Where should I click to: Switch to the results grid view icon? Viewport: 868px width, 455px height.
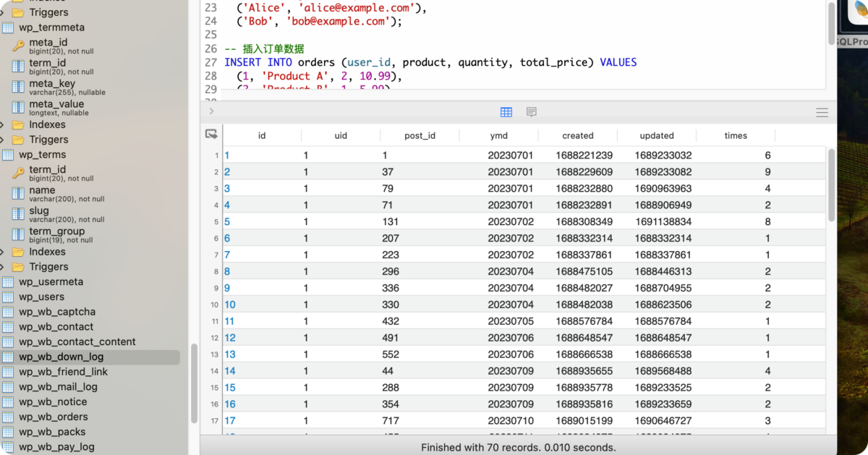coord(506,112)
